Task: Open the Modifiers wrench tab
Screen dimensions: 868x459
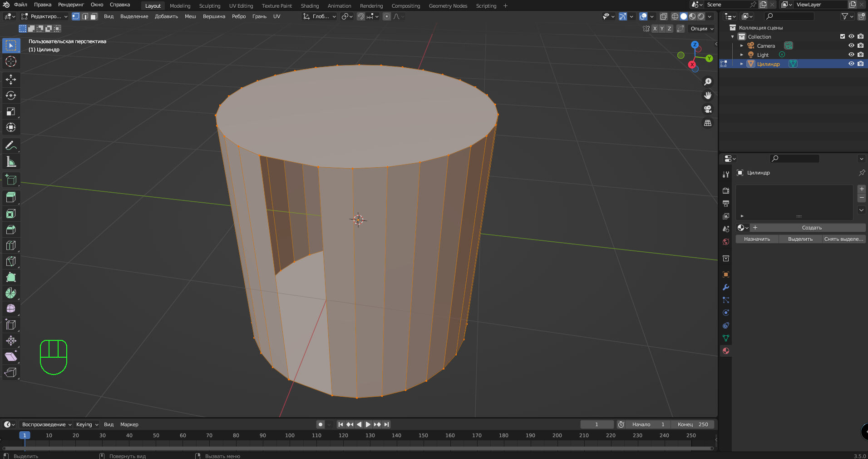Action: coord(726,287)
